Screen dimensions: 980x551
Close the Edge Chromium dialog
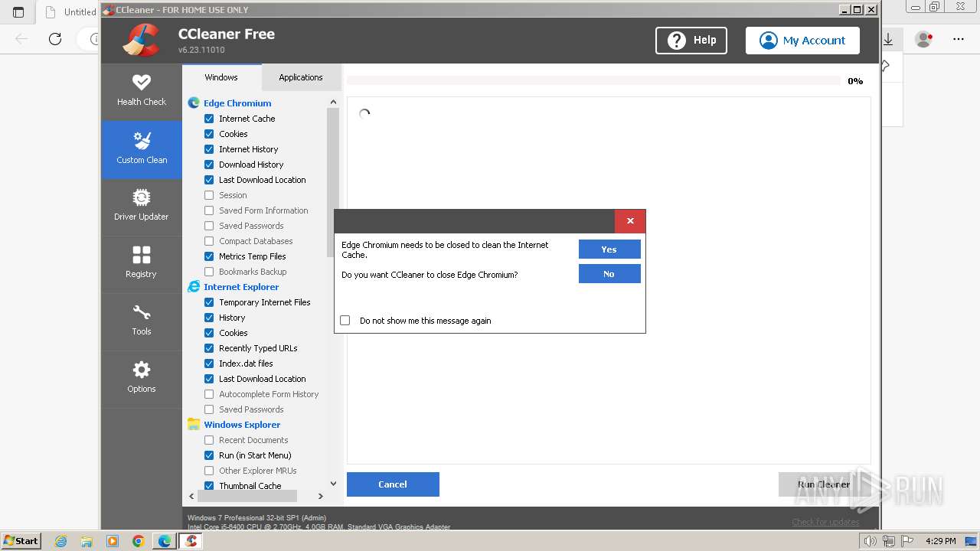630,221
